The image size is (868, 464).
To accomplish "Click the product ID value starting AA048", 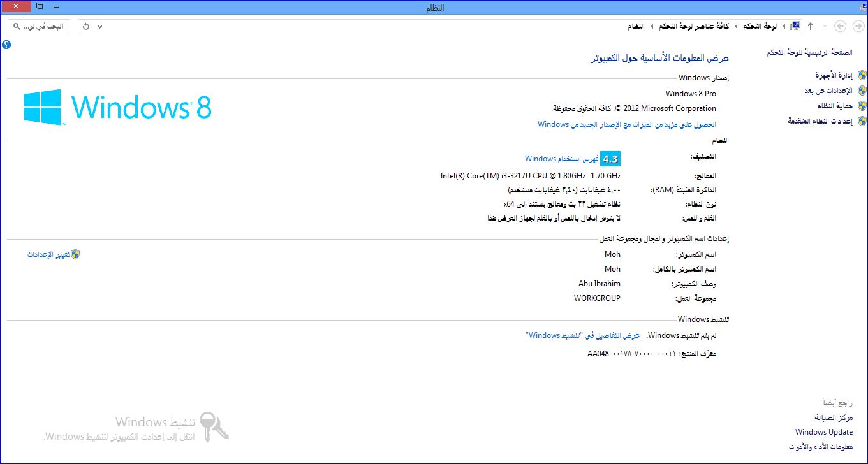I will [x=631, y=353].
